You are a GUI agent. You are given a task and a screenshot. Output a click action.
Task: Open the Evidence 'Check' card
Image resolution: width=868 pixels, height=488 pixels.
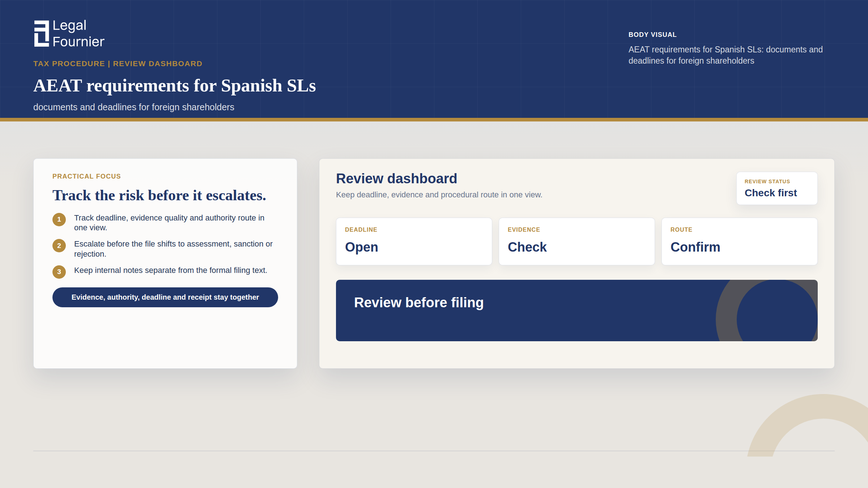pos(577,241)
